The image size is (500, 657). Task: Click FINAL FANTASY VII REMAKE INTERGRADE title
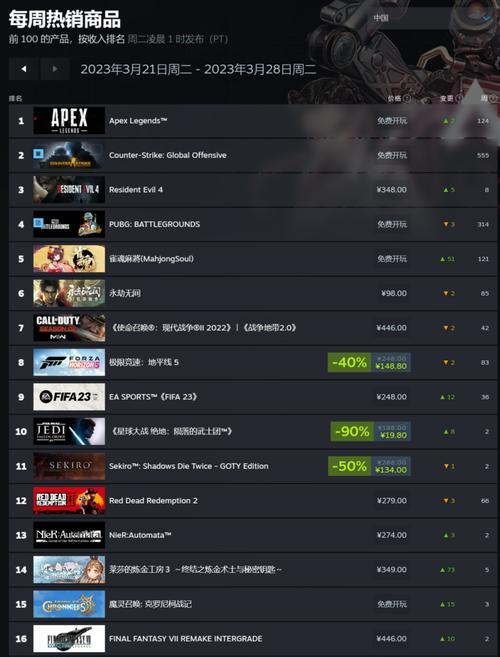[186, 639]
